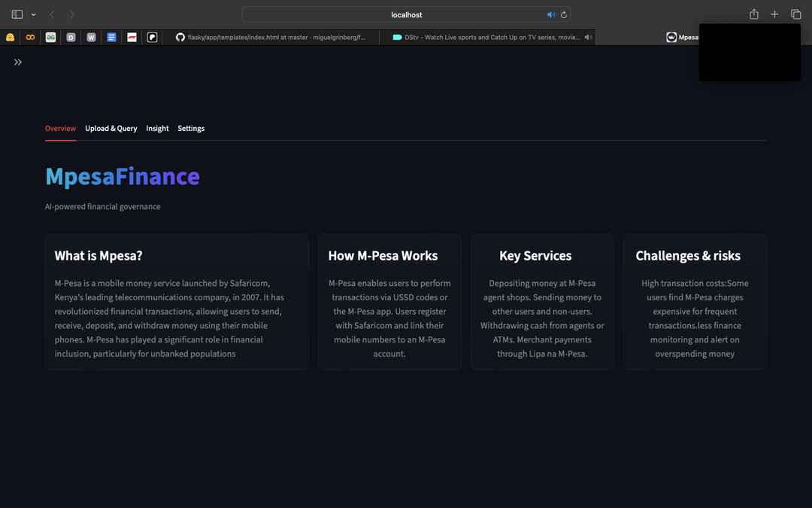Open the Settings tab
The width and height of the screenshot is (812, 508).
pyautogui.click(x=191, y=129)
